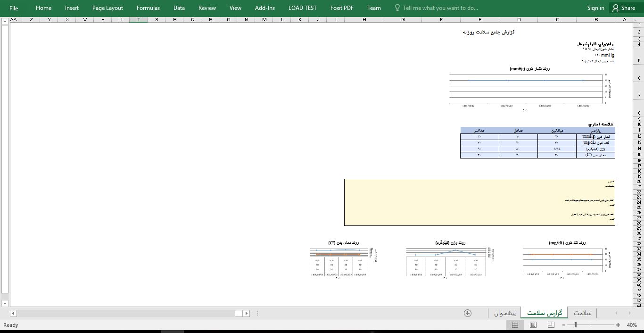Select the blood pressure trend chart (mmHg)
The width and height of the screenshot is (644, 333).
pos(529,89)
